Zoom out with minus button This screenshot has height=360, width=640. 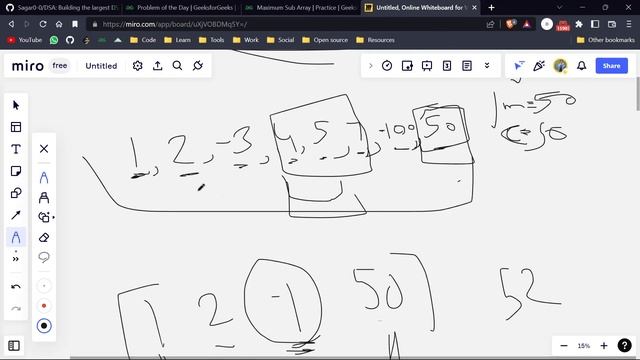[x=564, y=346]
